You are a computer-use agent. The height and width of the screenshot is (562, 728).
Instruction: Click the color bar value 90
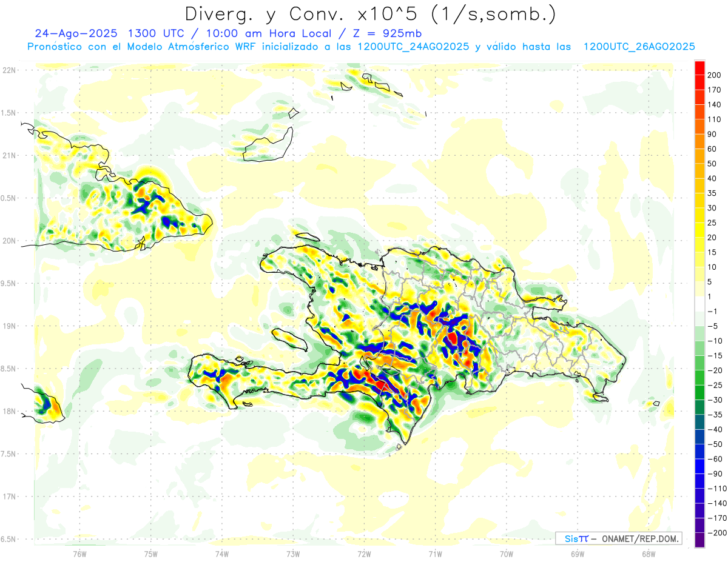[x=712, y=134]
